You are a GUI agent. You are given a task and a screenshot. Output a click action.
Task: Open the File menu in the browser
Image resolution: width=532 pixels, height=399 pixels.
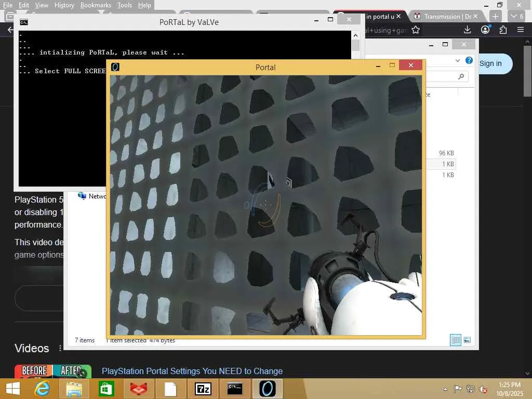point(7,5)
